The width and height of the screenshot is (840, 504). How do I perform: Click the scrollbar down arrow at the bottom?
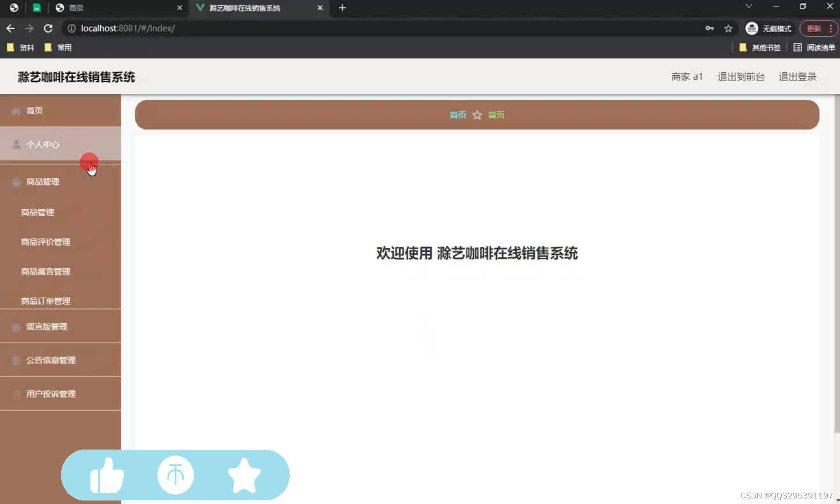(837, 500)
